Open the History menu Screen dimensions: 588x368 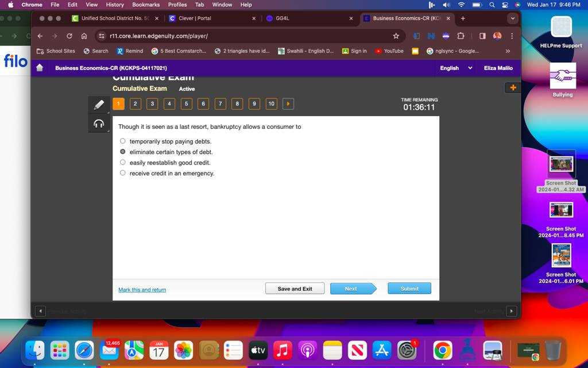coord(115,5)
